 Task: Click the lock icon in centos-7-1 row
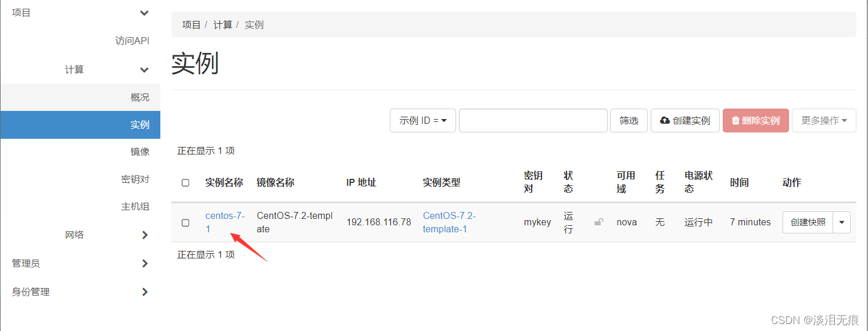click(x=598, y=222)
